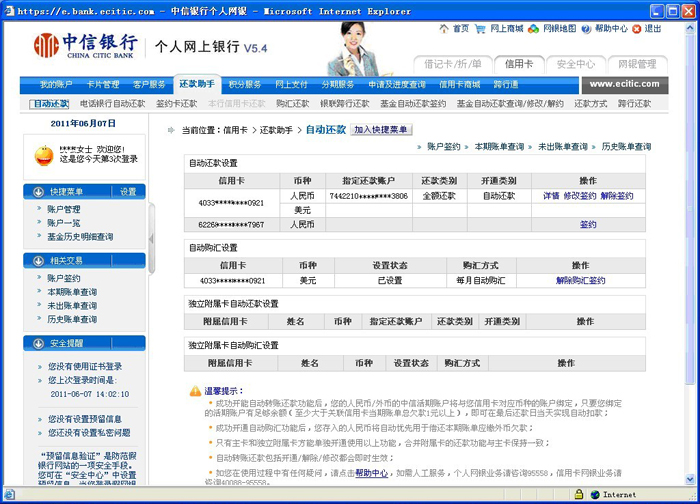This screenshot has height=504, width=700.
Task: Collapse the 安全提醒 section arrow
Action: pyautogui.click(x=37, y=343)
